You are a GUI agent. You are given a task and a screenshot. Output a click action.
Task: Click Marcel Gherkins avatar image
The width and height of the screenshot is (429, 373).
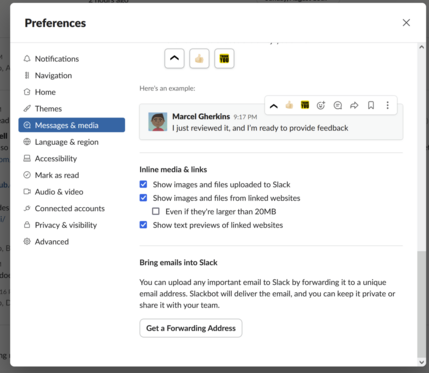(158, 122)
